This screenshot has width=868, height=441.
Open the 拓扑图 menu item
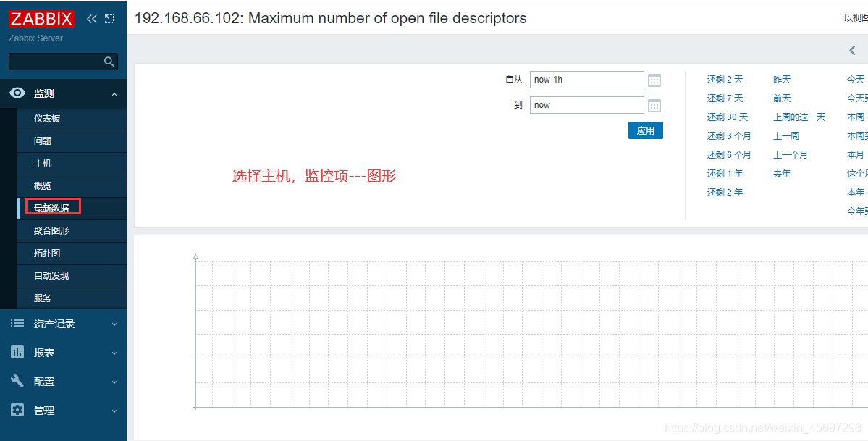[x=72, y=253]
